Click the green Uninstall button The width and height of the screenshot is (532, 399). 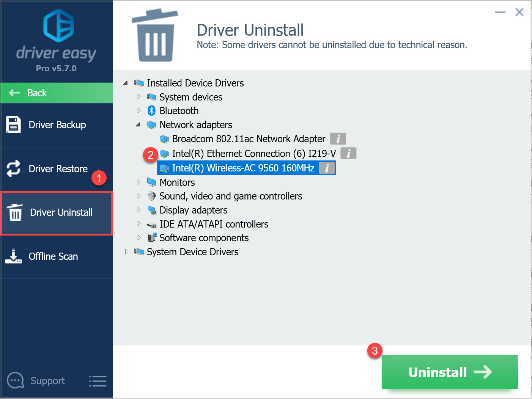coord(450,372)
